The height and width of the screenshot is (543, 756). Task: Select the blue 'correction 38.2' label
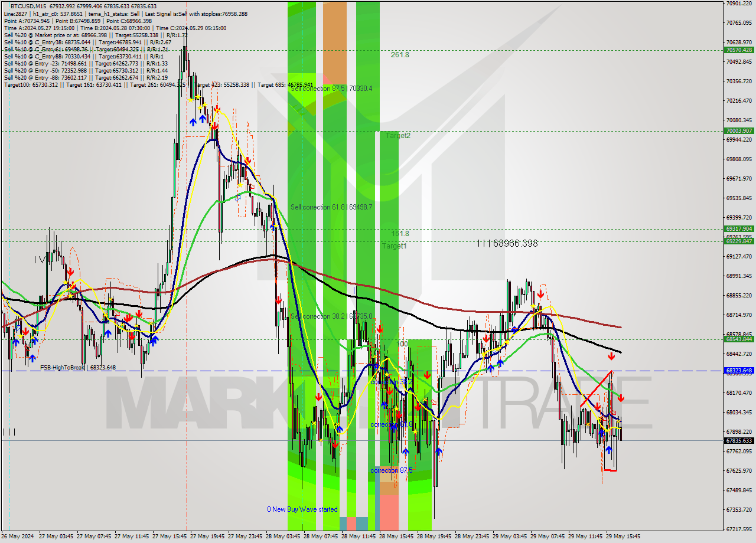point(391,382)
